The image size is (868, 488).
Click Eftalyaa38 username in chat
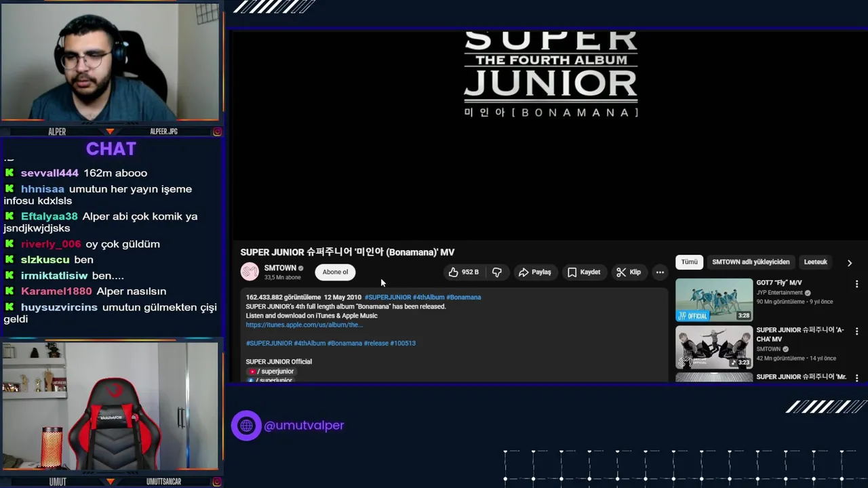50,216
